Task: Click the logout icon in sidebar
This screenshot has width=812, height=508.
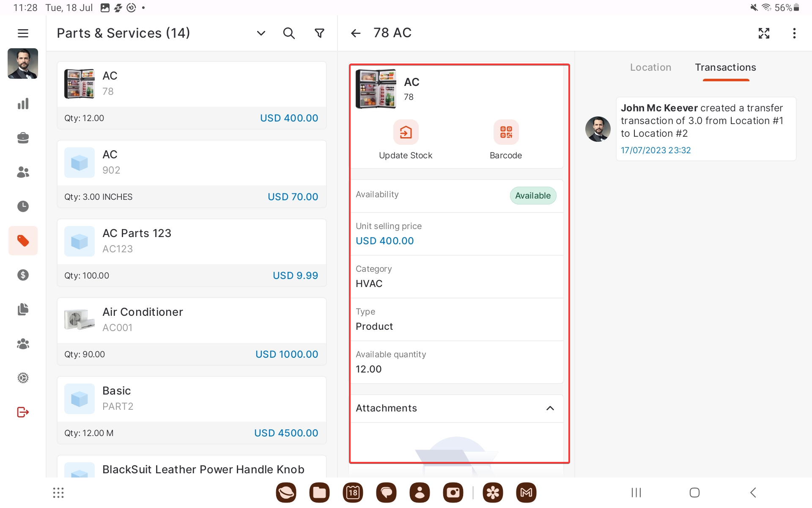Action: (23, 412)
